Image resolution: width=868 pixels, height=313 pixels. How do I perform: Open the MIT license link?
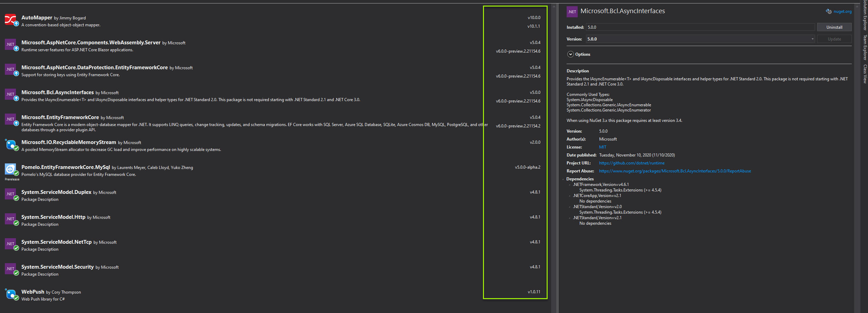tap(602, 147)
